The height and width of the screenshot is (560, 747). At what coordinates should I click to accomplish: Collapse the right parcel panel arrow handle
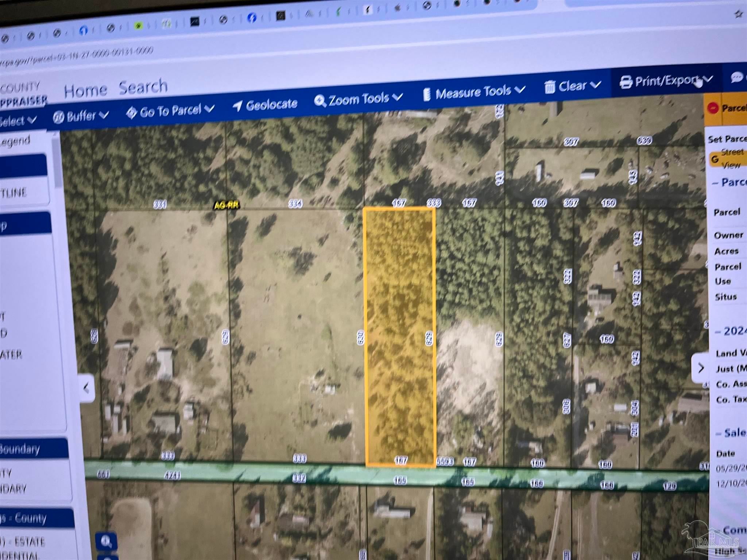pyautogui.click(x=701, y=368)
